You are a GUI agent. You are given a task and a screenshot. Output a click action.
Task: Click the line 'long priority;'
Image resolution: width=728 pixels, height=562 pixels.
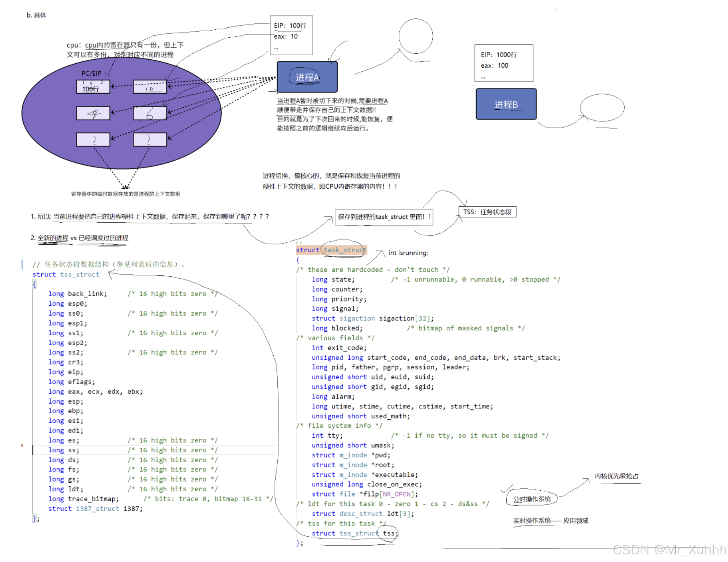click(339, 299)
